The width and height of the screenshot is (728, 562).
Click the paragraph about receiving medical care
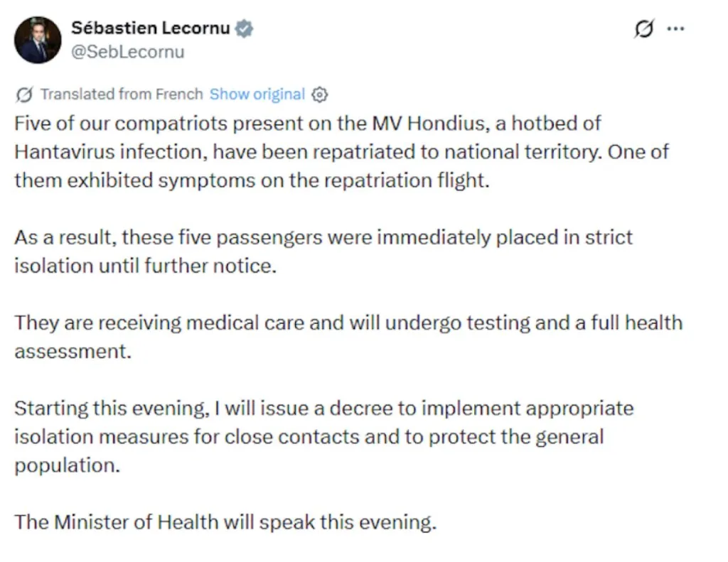tap(348, 337)
